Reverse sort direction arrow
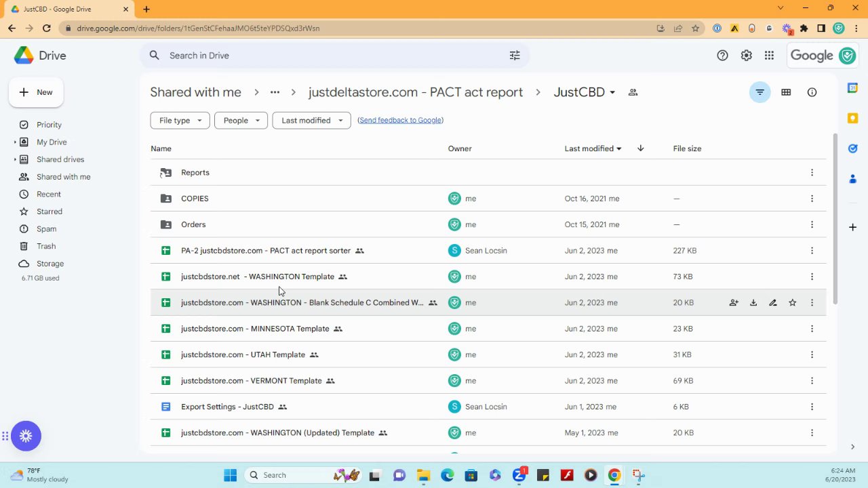Viewport: 868px width, 488px height. [x=640, y=148]
